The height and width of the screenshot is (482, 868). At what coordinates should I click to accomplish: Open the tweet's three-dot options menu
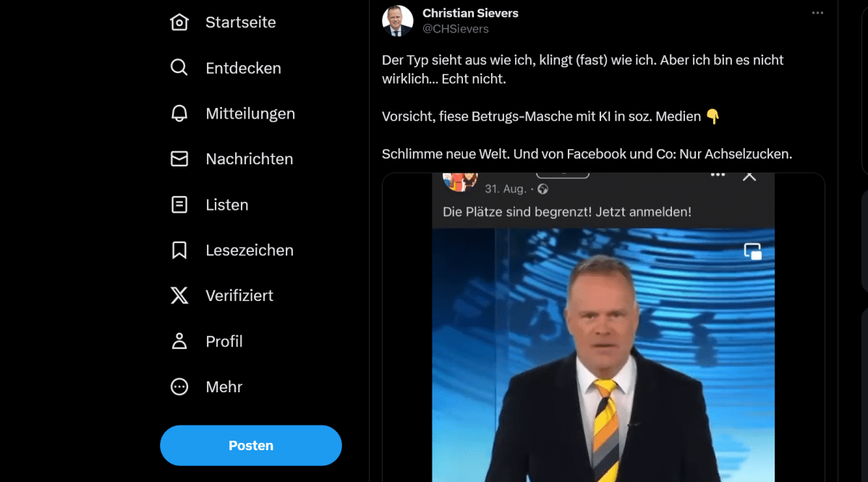tap(817, 13)
